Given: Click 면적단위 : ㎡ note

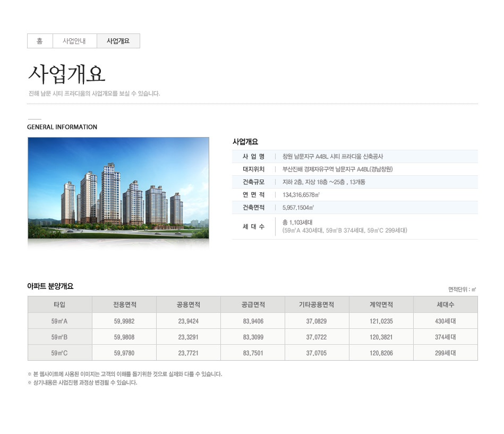Looking at the screenshot, I should coord(462,290).
